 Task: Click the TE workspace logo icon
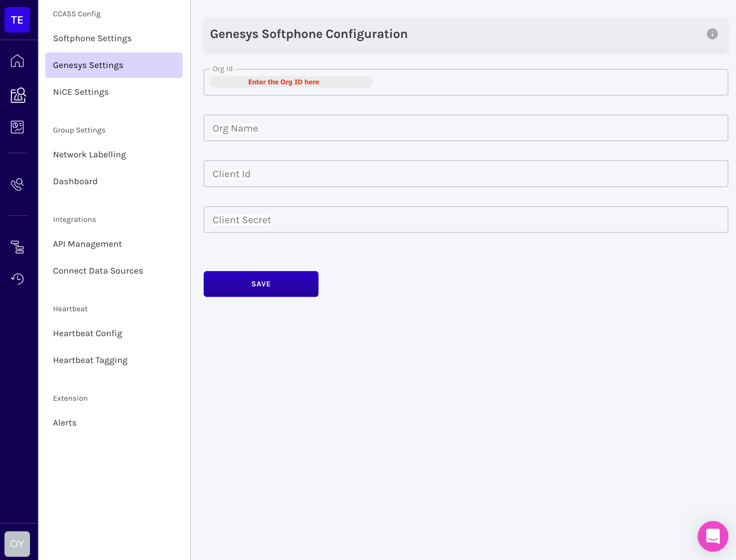17,20
